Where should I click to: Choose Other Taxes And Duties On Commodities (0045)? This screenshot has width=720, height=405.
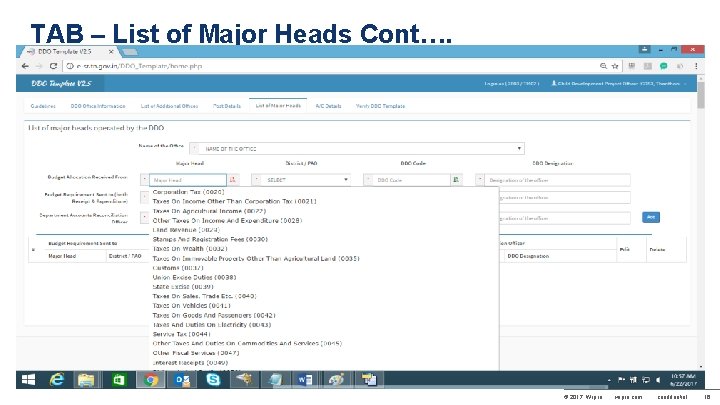pyautogui.click(x=247, y=343)
